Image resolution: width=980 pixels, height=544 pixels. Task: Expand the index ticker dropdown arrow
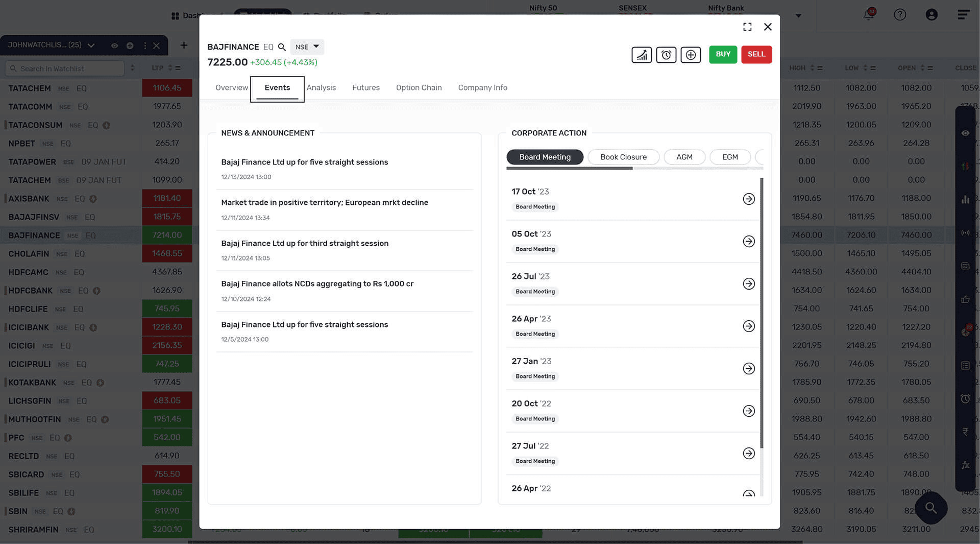pos(798,16)
